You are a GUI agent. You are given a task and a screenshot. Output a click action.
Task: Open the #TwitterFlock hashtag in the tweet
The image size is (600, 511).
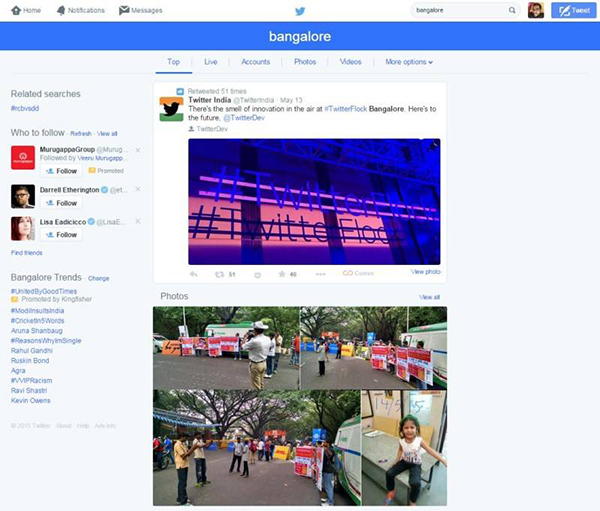pyautogui.click(x=346, y=109)
